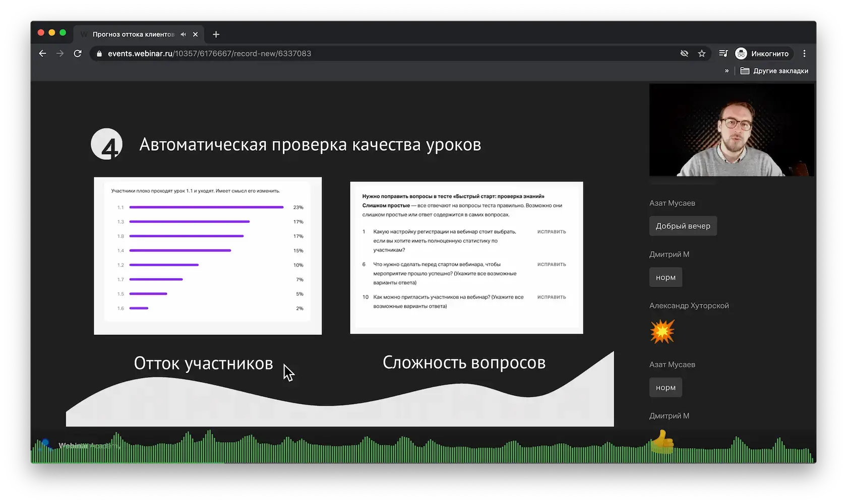The image size is (847, 504).
Task: Expand hidden bookmarks chevron
Action: [727, 71]
